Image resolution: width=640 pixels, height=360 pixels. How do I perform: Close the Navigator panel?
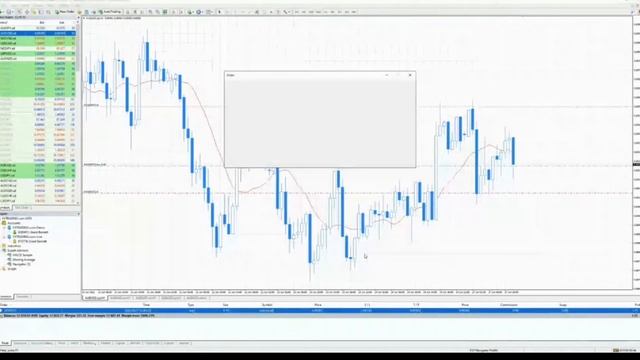click(78, 214)
